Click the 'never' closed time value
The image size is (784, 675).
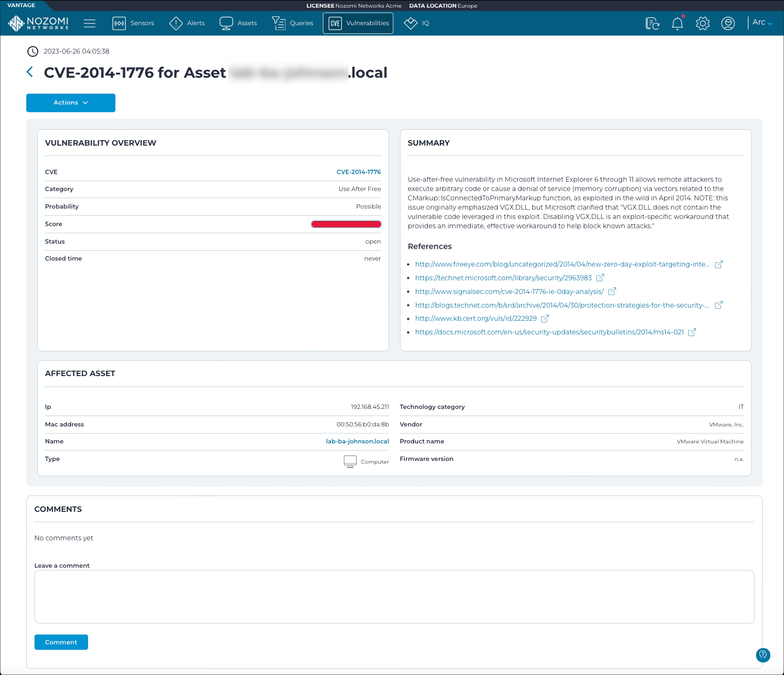pos(373,258)
